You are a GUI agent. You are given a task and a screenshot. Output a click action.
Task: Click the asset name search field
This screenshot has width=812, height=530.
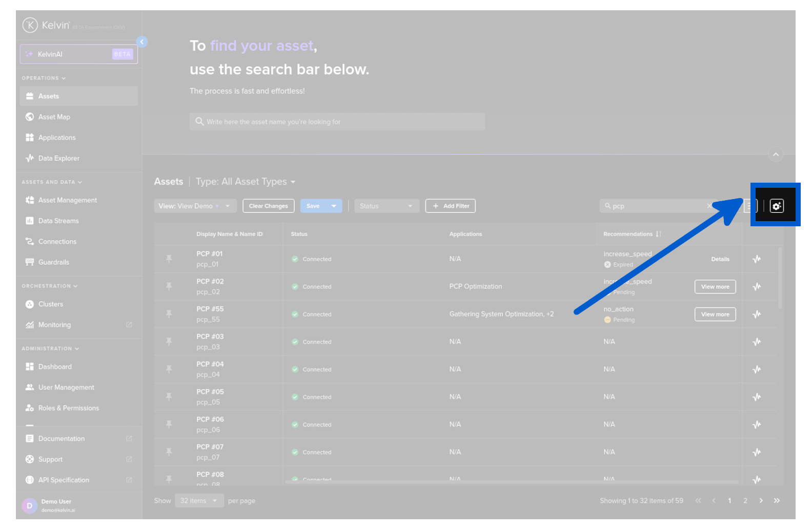pos(337,122)
